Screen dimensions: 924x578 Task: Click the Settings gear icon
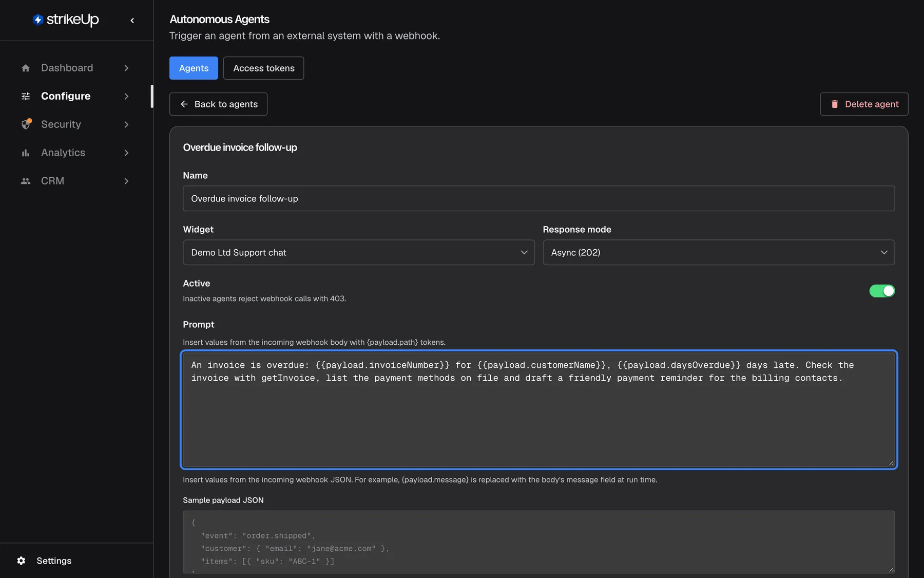[x=21, y=561]
